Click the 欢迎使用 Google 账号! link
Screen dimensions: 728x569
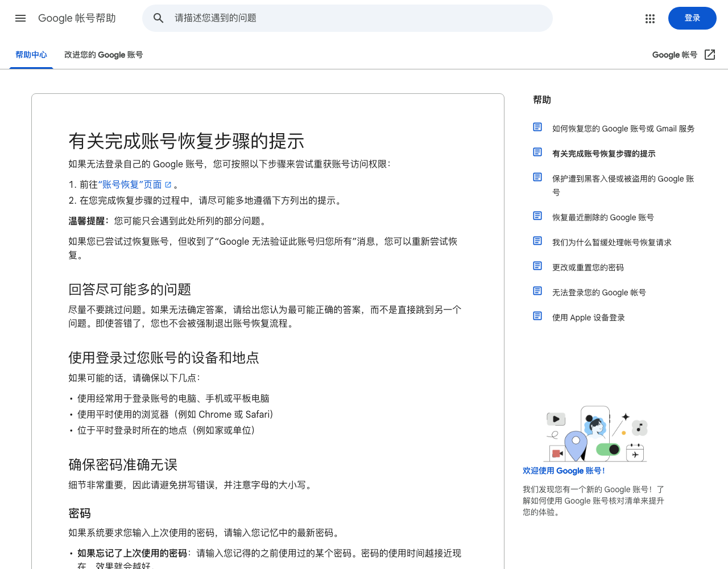coord(564,471)
